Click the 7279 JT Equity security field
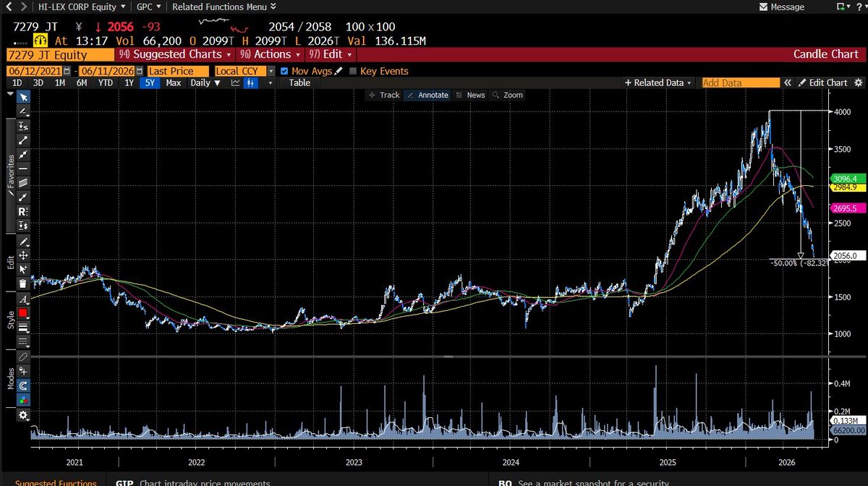The height and width of the screenshot is (486, 868). point(59,54)
